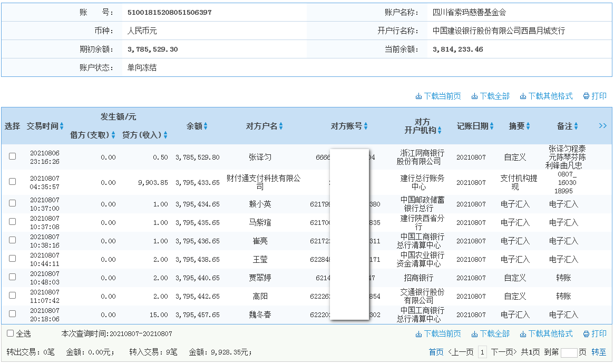This screenshot has width=614, height=364.
Task: Click account name 四川省索玛慈善基金会
Action: 469,13
